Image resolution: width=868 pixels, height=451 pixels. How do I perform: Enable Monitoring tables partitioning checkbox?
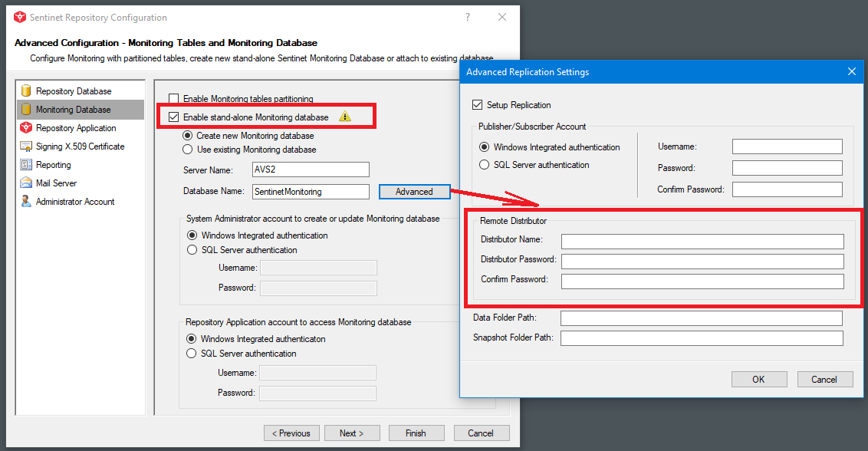pos(173,99)
